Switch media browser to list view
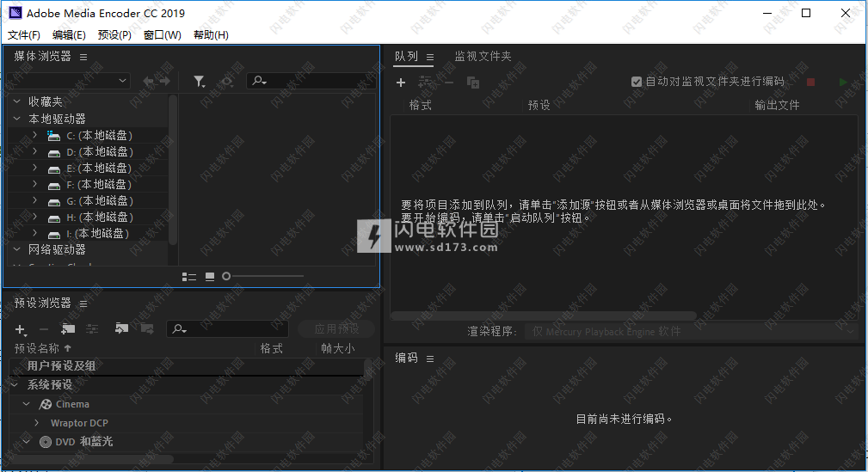The image size is (868, 472). 189,277
